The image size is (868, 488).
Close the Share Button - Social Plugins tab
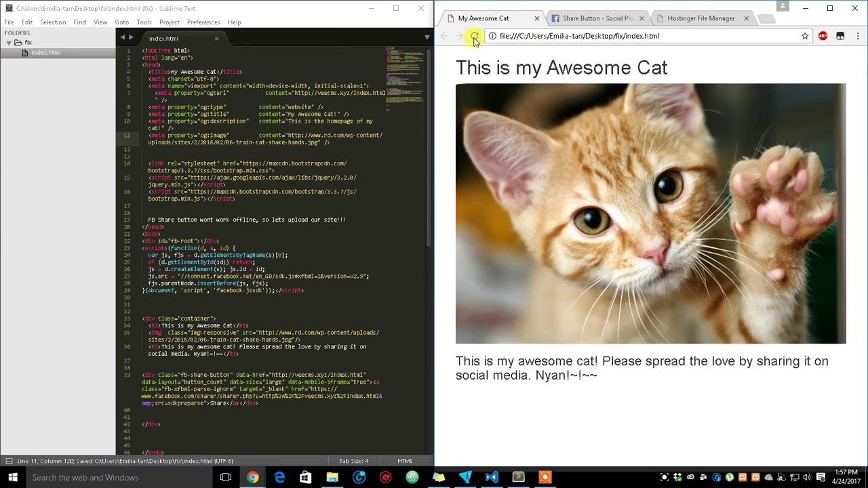642,18
